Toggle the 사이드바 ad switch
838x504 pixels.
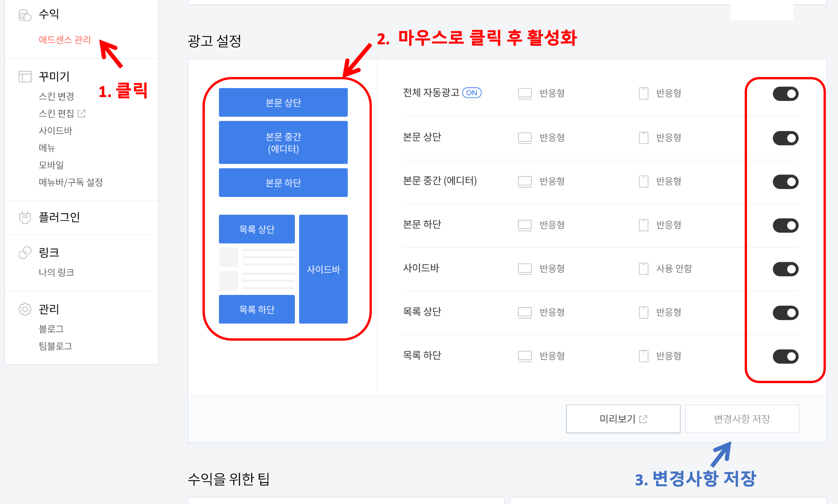pyautogui.click(x=786, y=269)
